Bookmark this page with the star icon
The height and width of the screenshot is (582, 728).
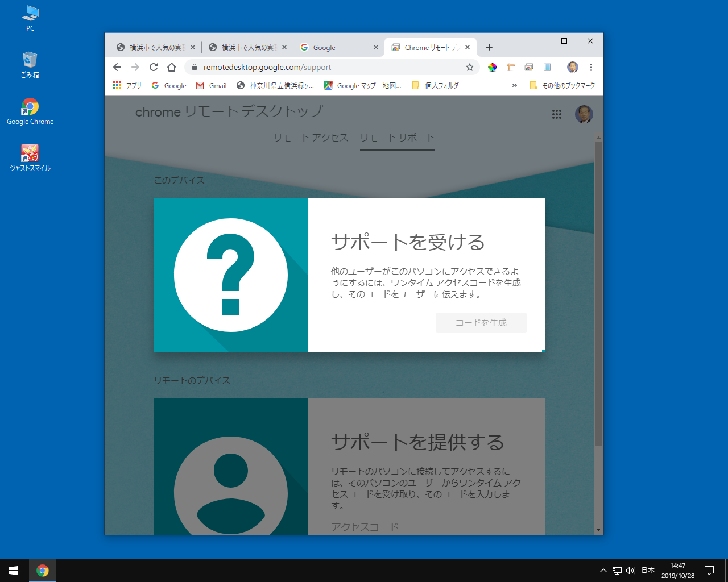click(x=470, y=67)
